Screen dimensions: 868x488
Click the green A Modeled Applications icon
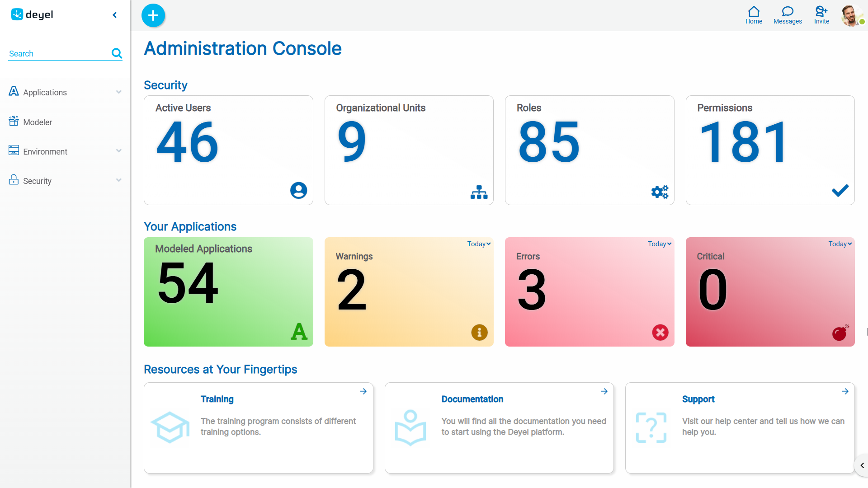point(299,331)
